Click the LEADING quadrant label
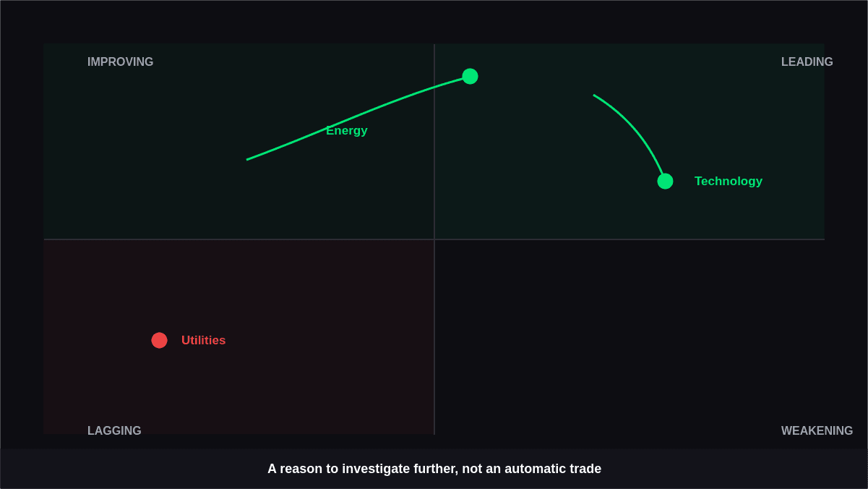The width and height of the screenshot is (868, 489). 807,62
